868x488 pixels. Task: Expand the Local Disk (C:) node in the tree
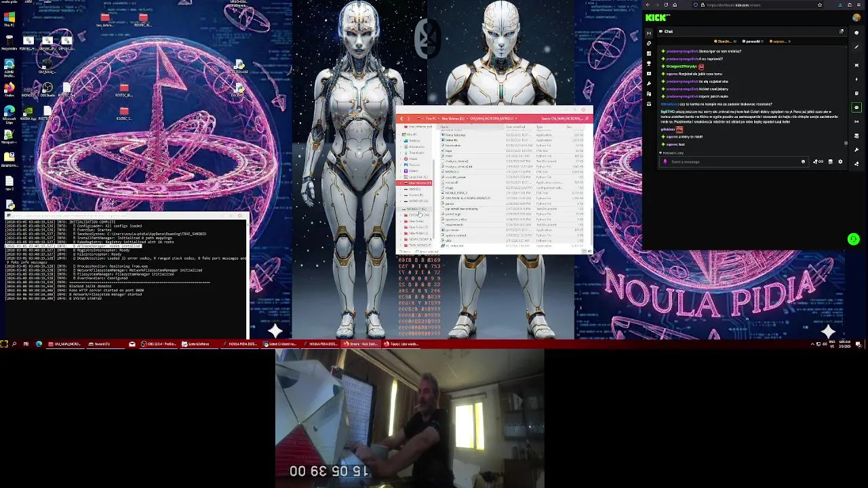point(401,176)
